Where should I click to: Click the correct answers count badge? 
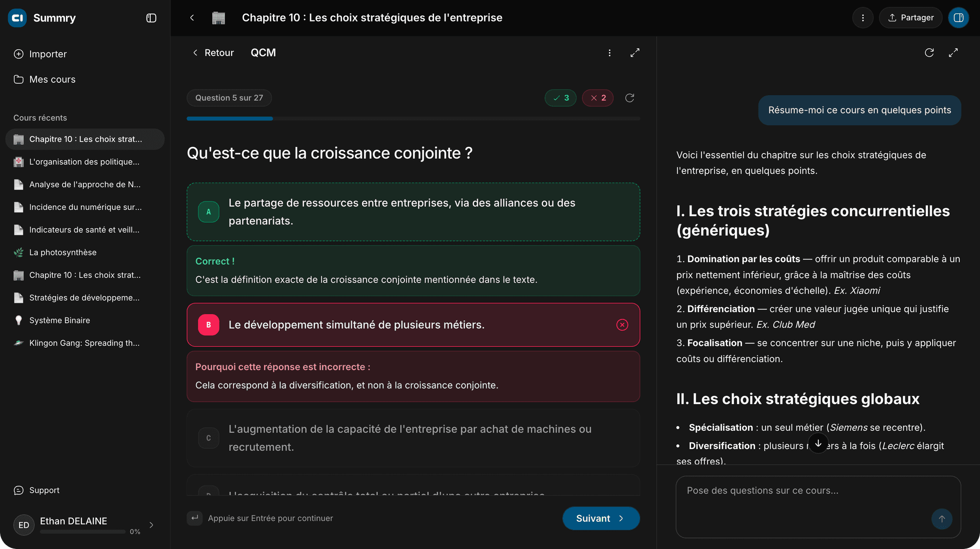(560, 98)
